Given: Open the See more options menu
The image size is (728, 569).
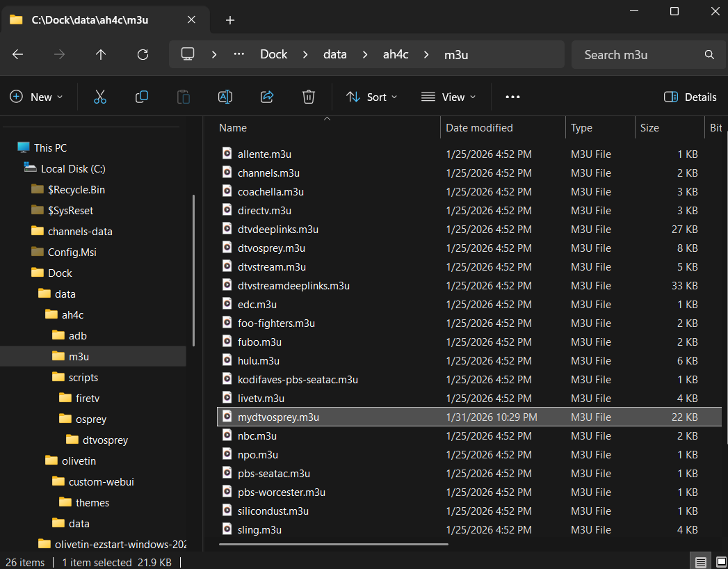Looking at the screenshot, I should [512, 97].
